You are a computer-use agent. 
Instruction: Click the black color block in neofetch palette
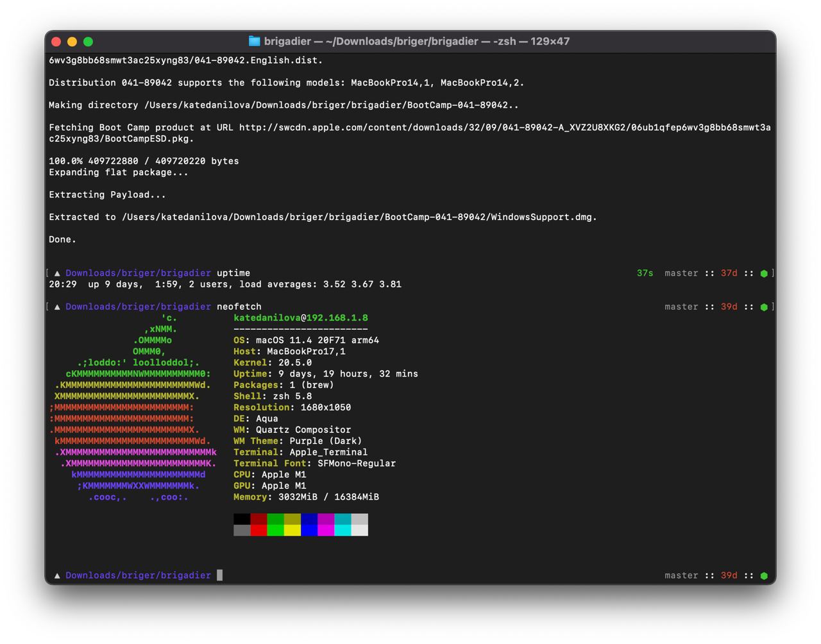point(242,519)
